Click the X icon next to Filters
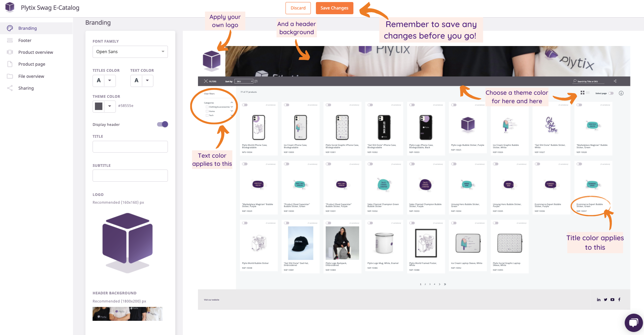The height and width of the screenshot is (335, 644). (206, 81)
